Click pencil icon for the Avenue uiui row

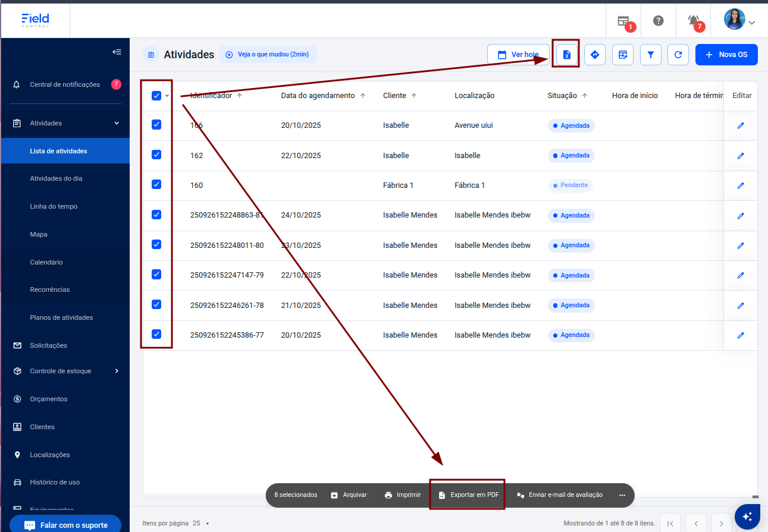point(741,125)
